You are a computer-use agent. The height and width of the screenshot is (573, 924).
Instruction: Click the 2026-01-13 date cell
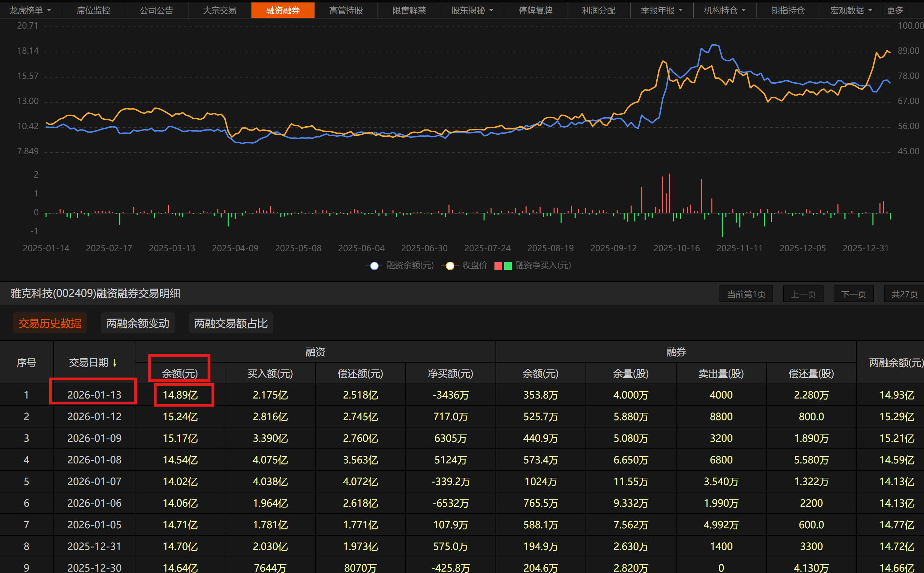(94, 395)
